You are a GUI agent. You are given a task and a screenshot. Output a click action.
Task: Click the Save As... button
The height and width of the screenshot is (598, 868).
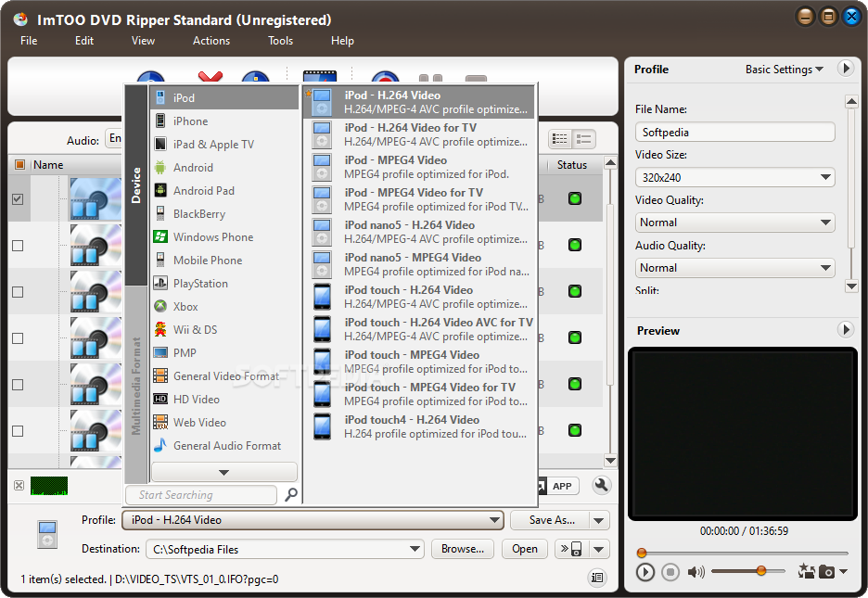coord(552,520)
